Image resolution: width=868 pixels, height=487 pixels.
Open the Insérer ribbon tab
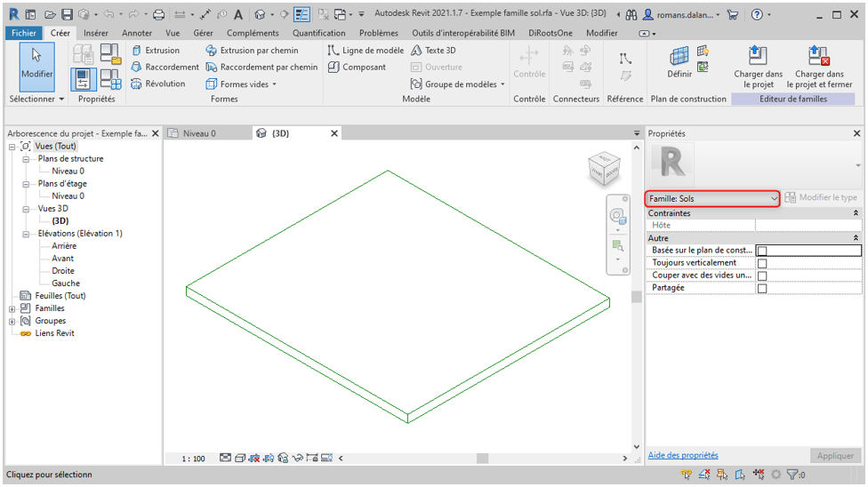click(x=96, y=33)
